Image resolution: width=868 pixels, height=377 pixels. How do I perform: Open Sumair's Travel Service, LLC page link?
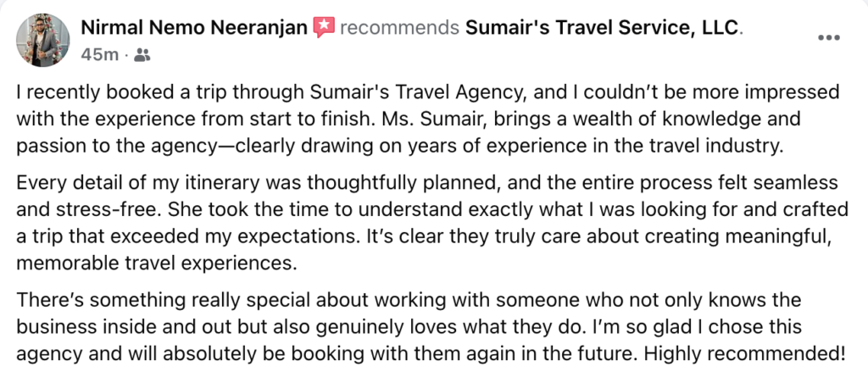pyautogui.click(x=603, y=27)
